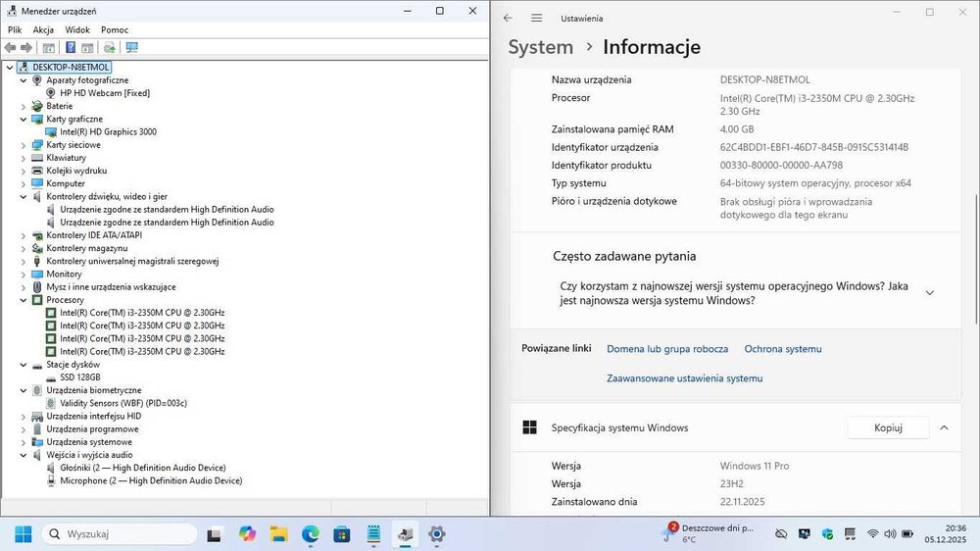This screenshot has height=551, width=980.
Task: Click the volume speaker tray icon
Action: click(890, 534)
